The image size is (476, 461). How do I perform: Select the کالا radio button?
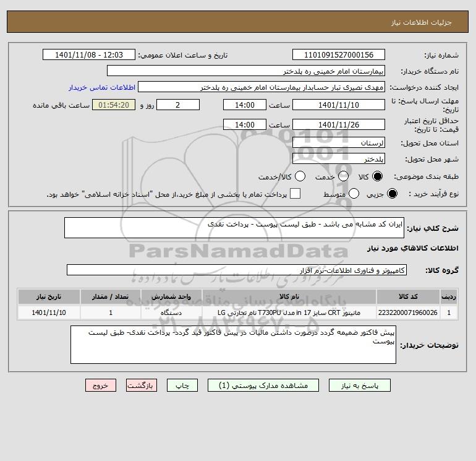pyautogui.click(x=377, y=176)
